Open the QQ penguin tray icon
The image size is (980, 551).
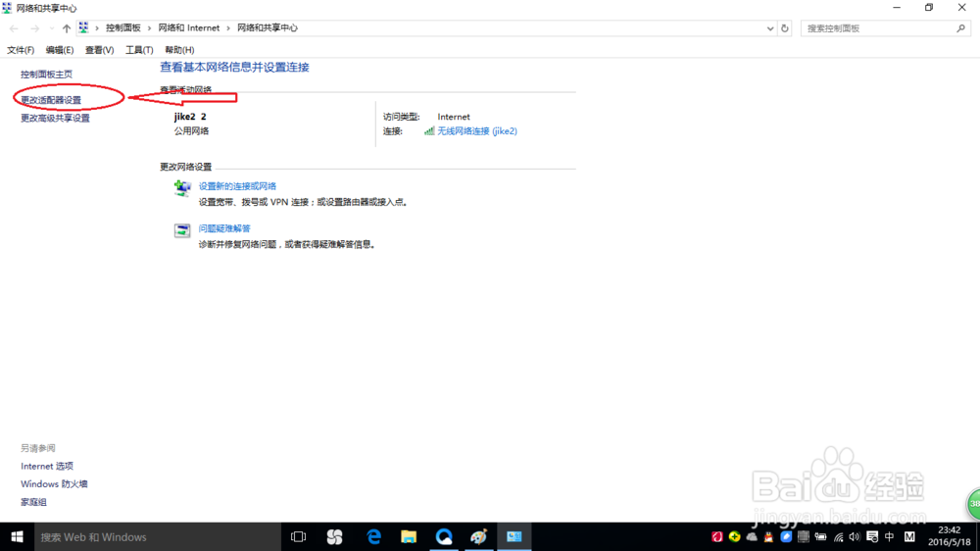pos(768,537)
